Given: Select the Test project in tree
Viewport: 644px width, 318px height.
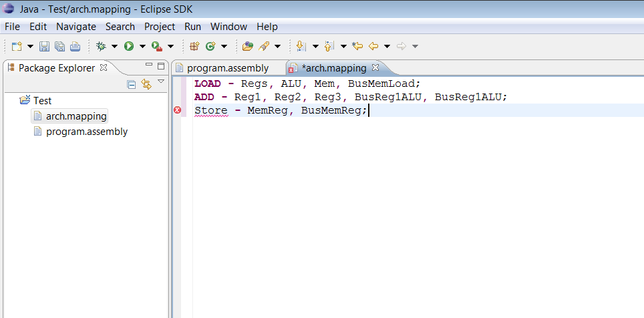Looking at the screenshot, I should point(42,101).
